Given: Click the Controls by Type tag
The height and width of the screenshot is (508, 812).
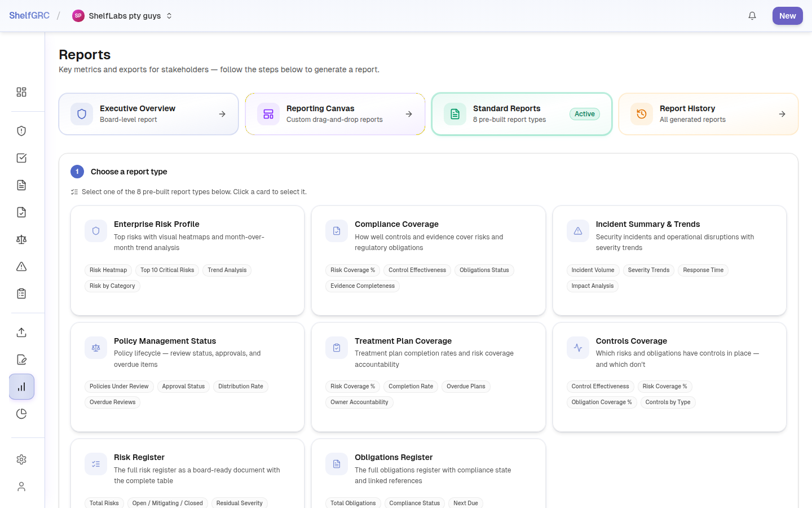Looking at the screenshot, I should point(668,402).
